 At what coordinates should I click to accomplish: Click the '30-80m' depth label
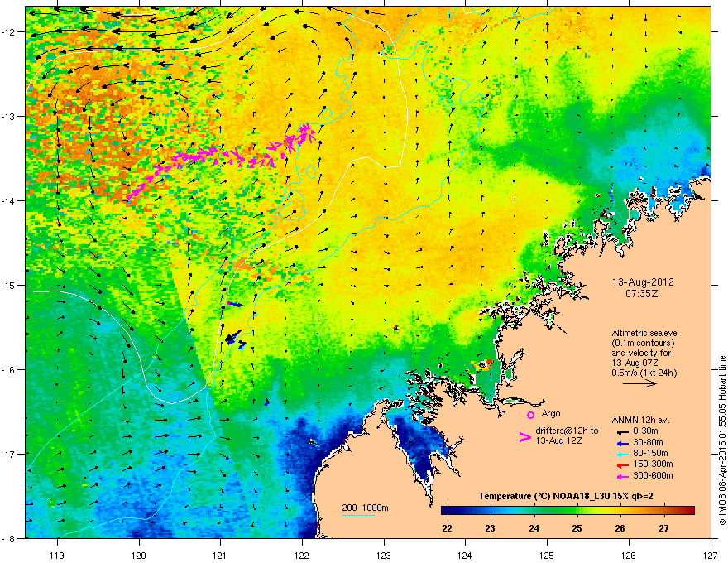pyautogui.click(x=648, y=442)
